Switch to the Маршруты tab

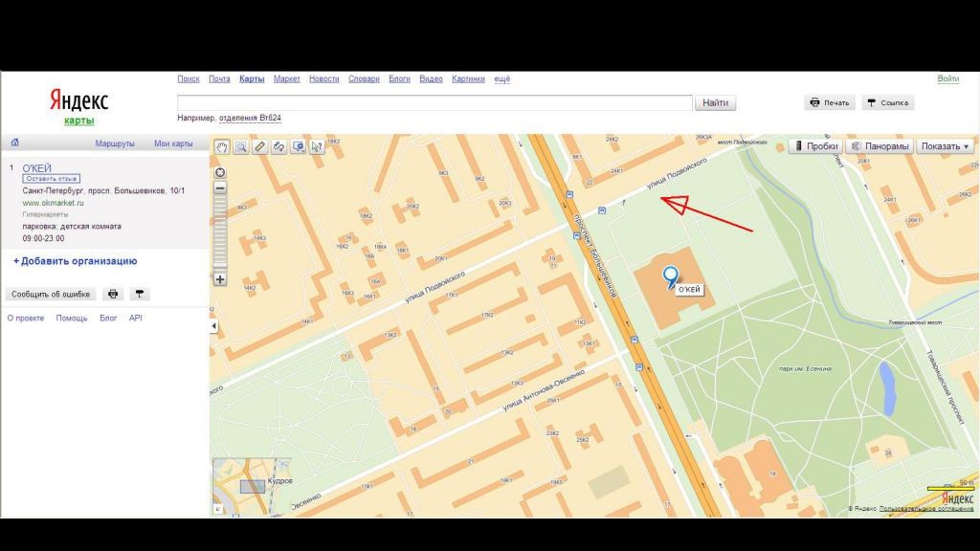pos(115,143)
